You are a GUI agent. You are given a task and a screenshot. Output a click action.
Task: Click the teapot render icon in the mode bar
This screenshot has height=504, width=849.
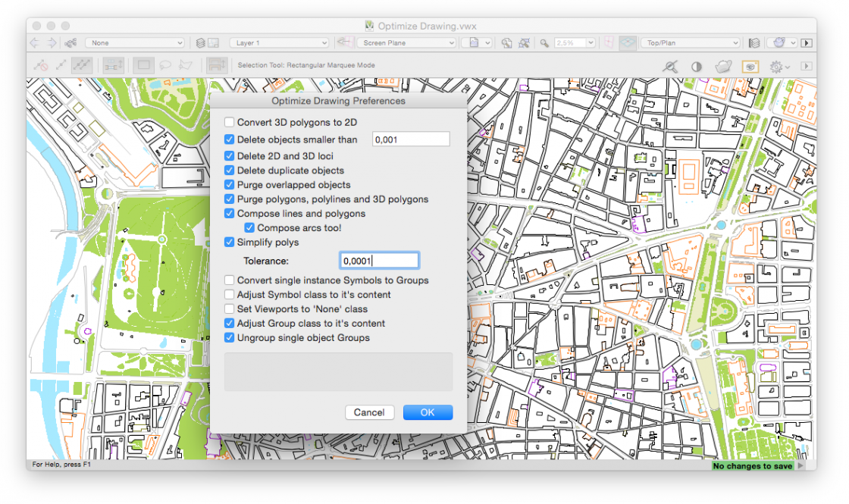(722, 67)
